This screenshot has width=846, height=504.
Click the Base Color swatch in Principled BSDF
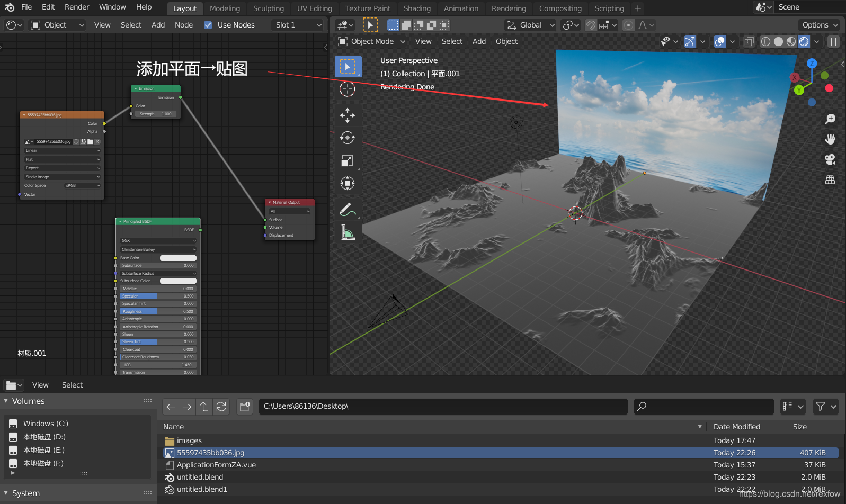[x=178, y=258]
